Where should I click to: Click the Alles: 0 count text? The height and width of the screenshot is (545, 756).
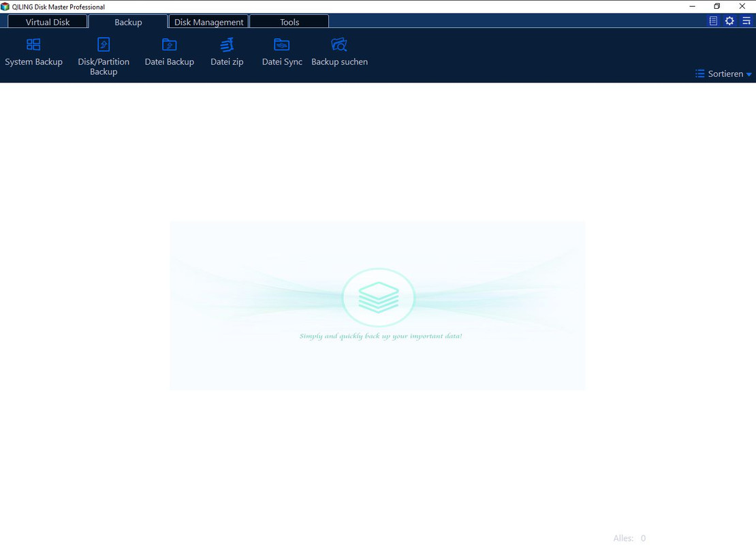(629, 538)
